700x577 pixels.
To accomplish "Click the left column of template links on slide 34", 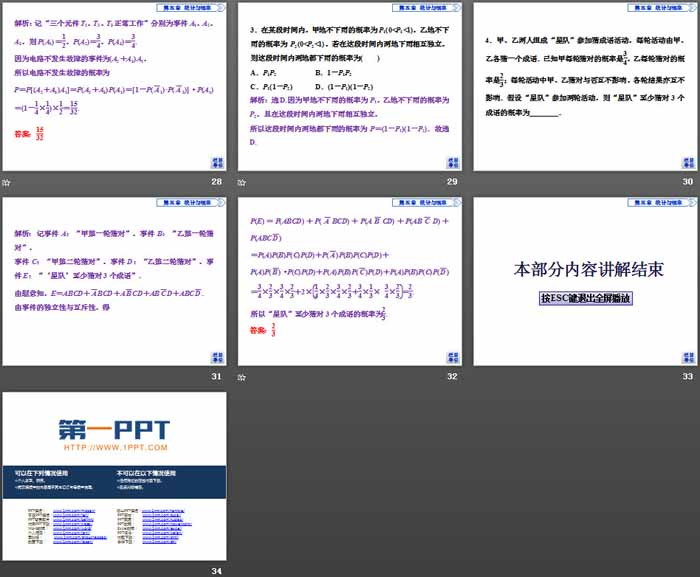I will 67,526.
